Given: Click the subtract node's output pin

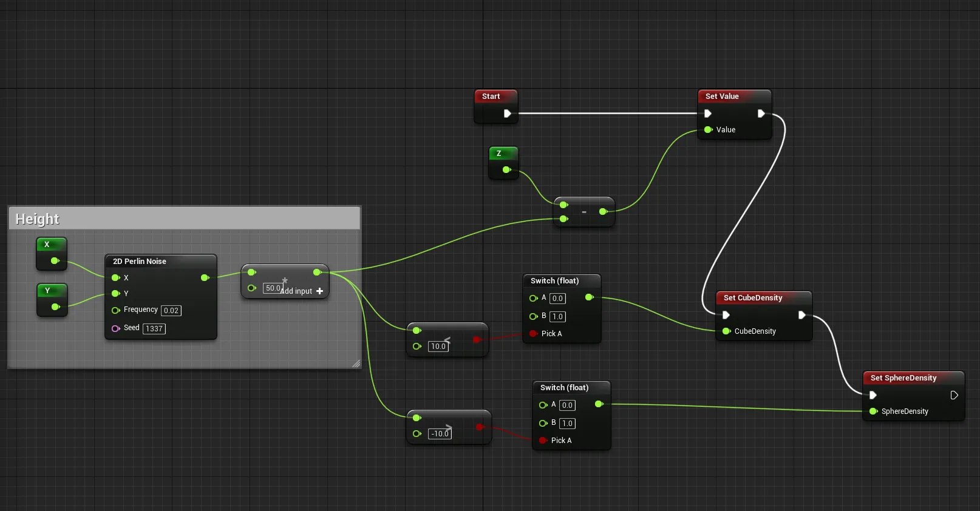Looking at the screenshot, I should pyautogui.click(x=602, y=212).
